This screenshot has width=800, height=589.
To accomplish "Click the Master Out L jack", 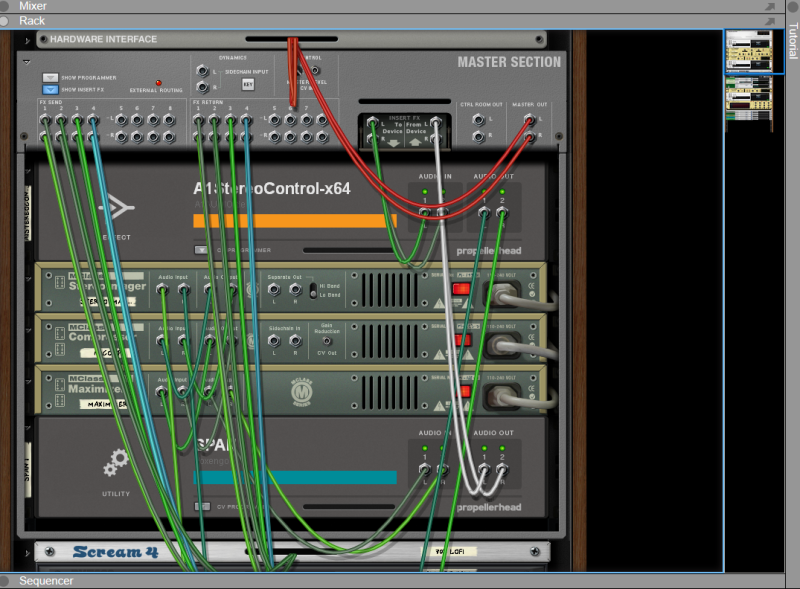I will 530,120.
